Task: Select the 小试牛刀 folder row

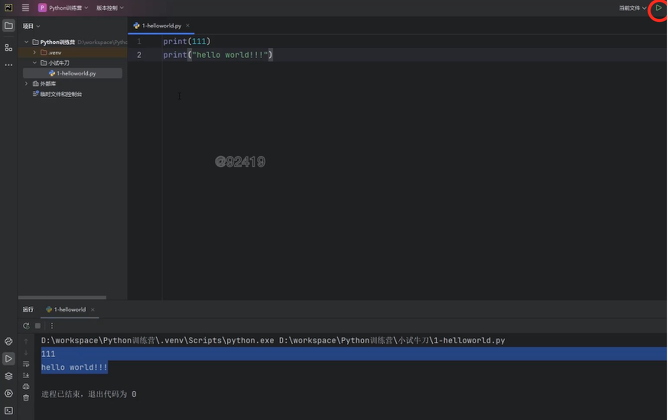Action: coord(72,63)
